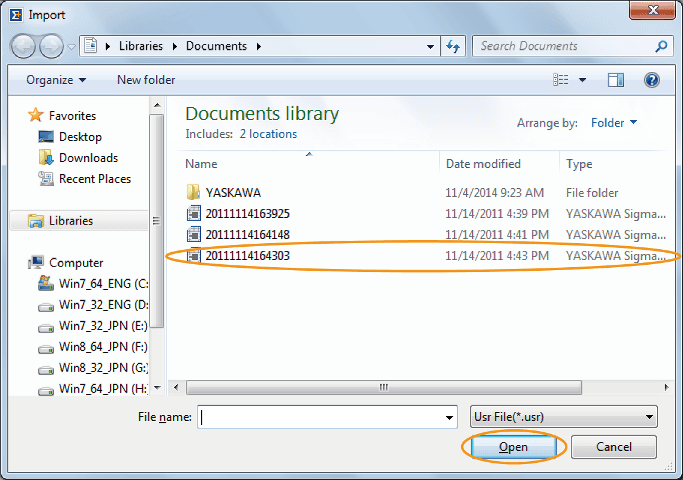683x480 pixels.
Task: Click the Back navigation arrow
Action: click(24, 46)
